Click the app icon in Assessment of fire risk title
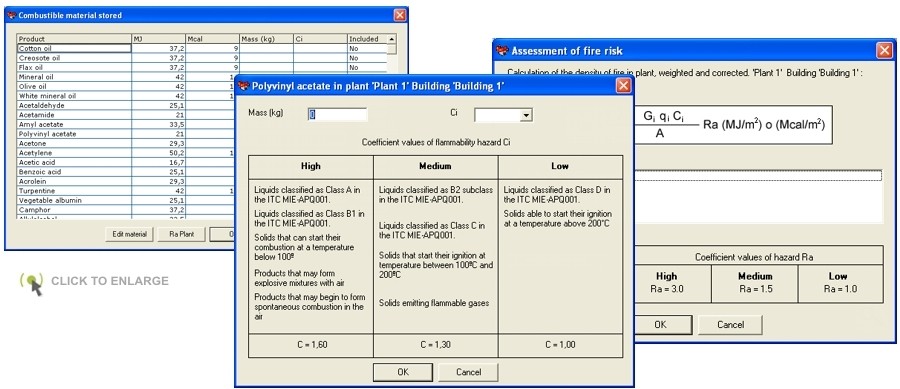The width and height of the screenshot is (900, 389). 502,50
